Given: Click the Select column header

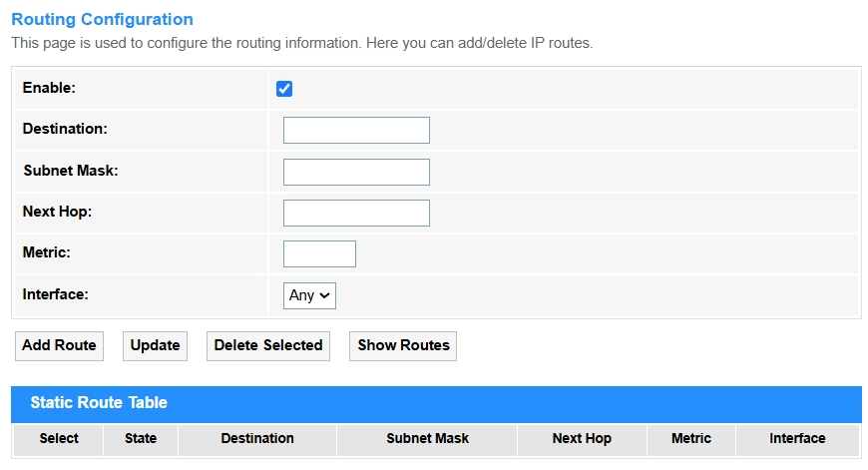Looking at the screenshot, I should [x=59, y=439].
